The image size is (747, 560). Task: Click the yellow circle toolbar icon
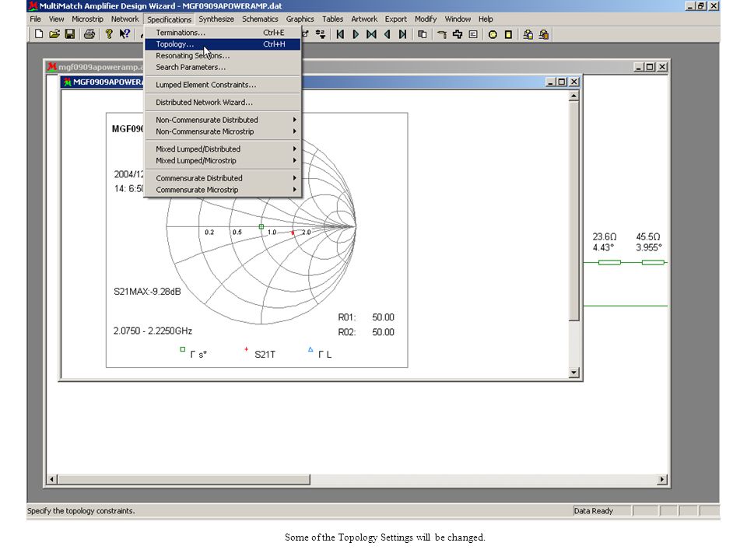493,34
